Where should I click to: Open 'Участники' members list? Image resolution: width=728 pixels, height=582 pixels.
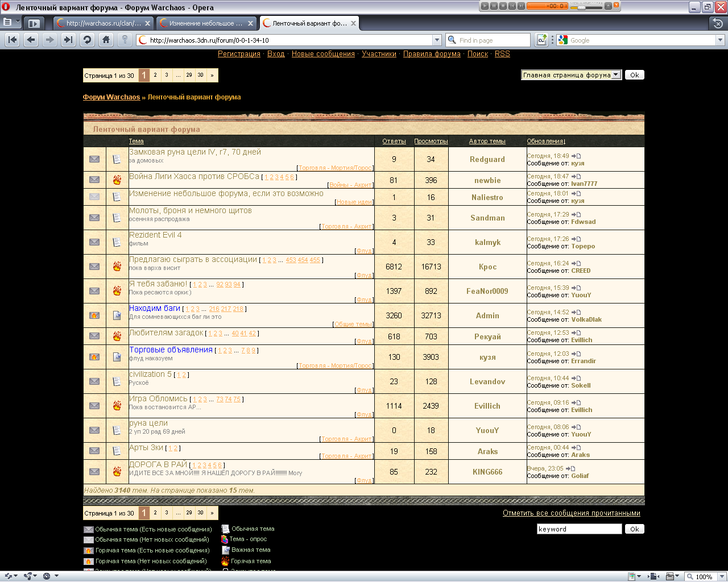pos(379,54)
